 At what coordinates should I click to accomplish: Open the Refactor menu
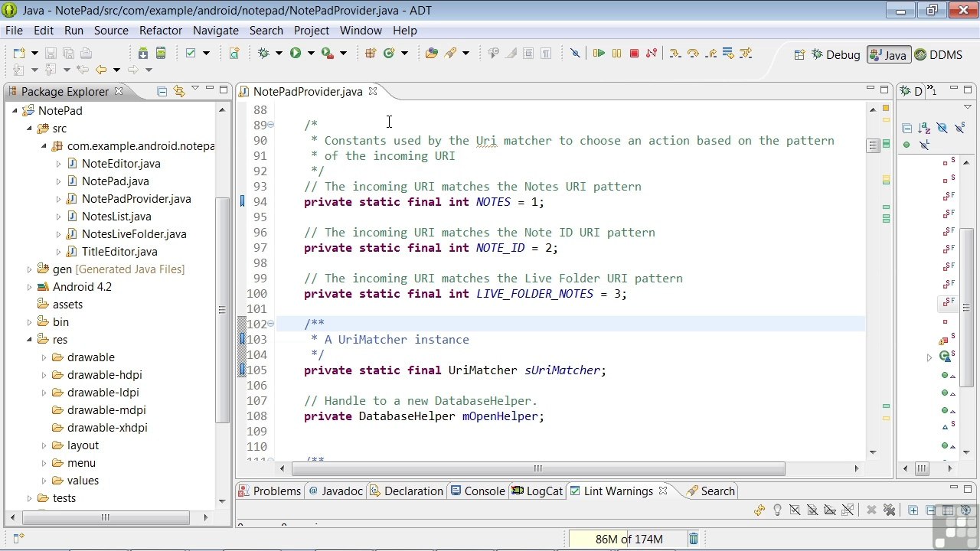(161, 30)
